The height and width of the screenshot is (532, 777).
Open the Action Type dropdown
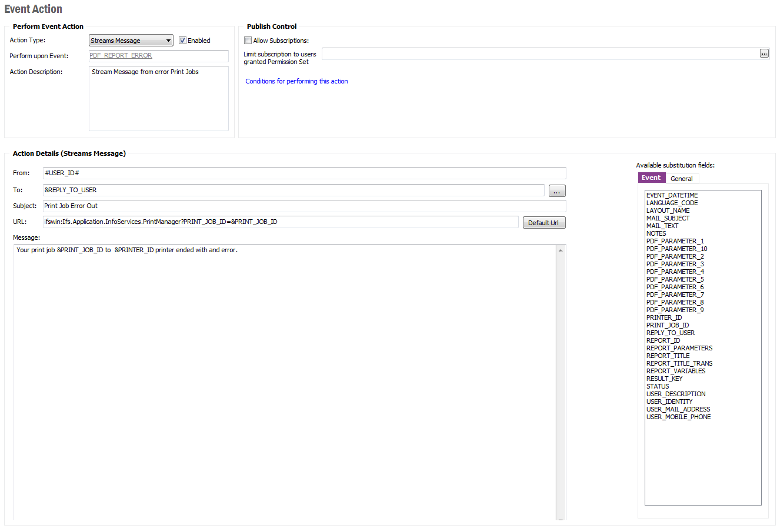(168, 41)
